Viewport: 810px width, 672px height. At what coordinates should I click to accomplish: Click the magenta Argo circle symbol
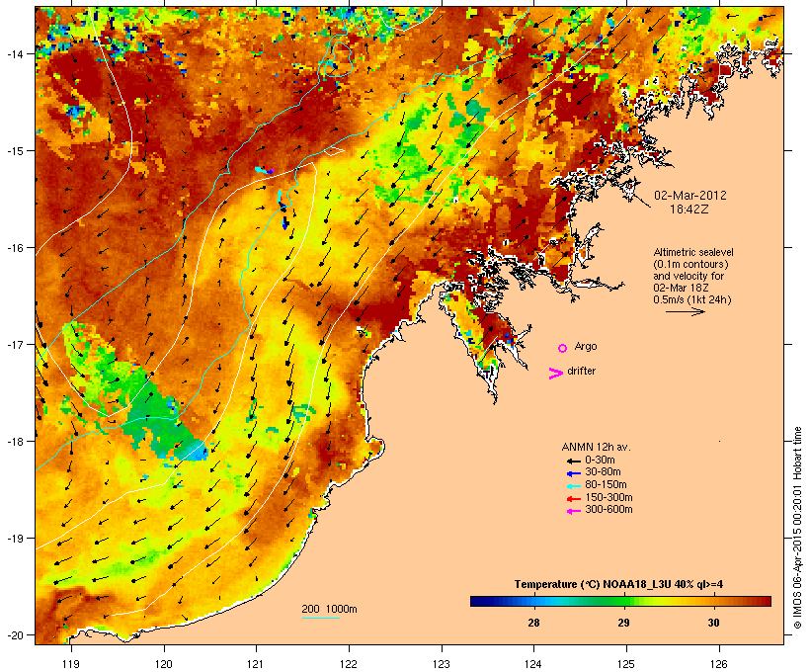[563, 349]
